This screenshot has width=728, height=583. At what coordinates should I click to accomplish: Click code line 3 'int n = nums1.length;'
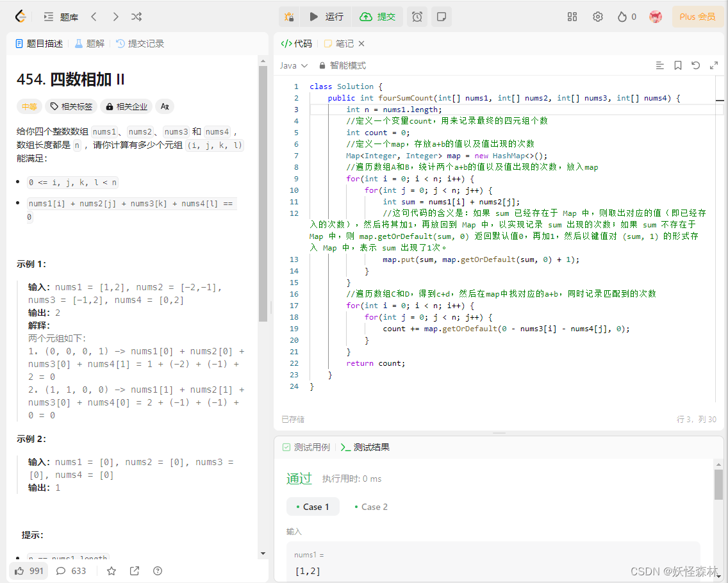click(394, 110)
